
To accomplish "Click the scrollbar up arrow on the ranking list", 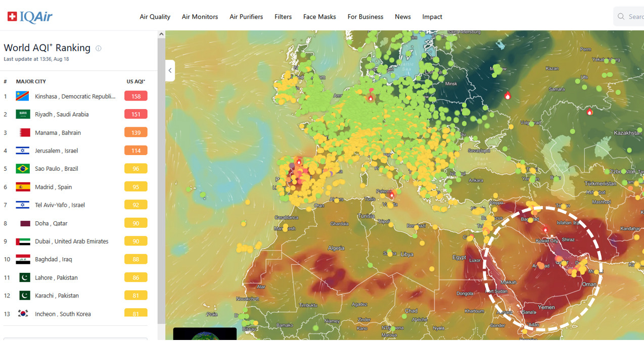I will 161,34.
